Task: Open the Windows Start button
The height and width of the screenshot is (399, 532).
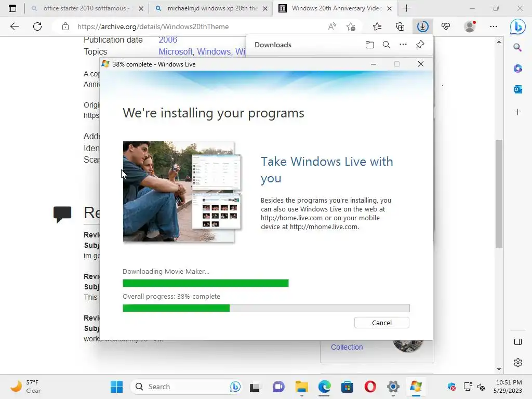Action: click(117, 387)
